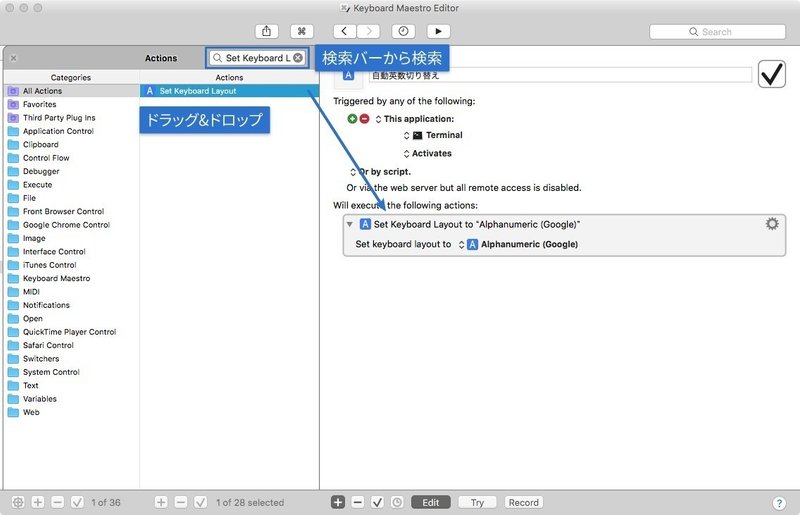800x515 pixels.
Task: Toggle action enable checkmark beside Edit
Action: click(x=377, y=502)
